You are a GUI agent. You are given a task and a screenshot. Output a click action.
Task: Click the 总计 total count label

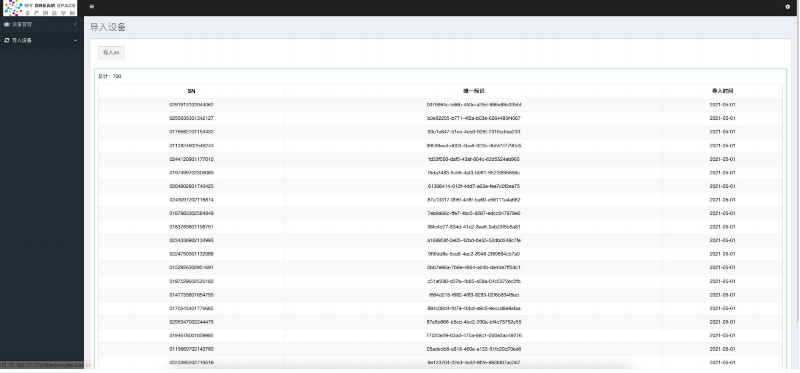coord(110,77)
